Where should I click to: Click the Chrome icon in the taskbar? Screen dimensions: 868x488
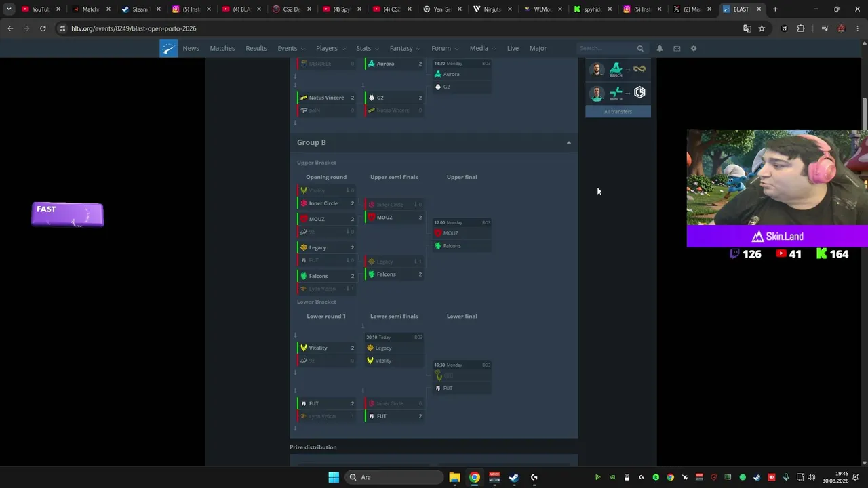(x=475, y=477)
